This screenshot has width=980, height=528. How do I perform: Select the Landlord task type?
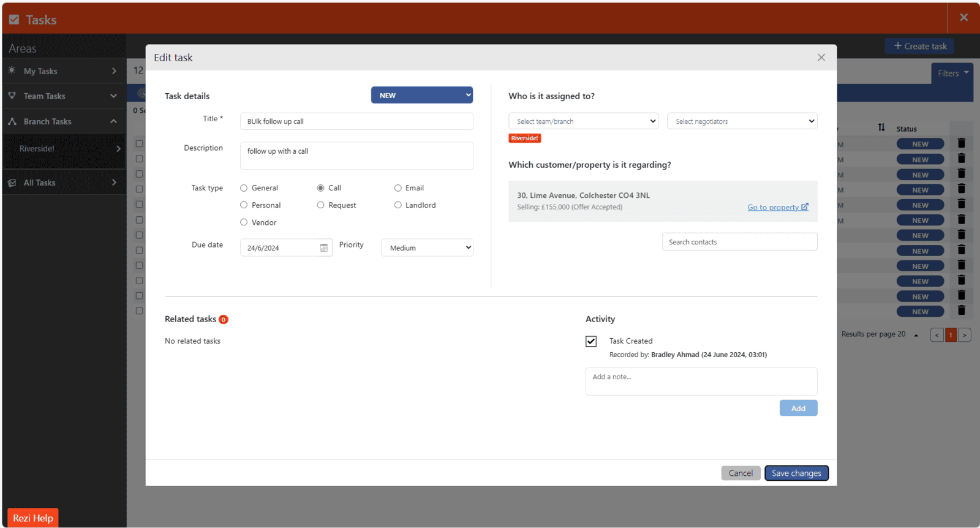398,205
